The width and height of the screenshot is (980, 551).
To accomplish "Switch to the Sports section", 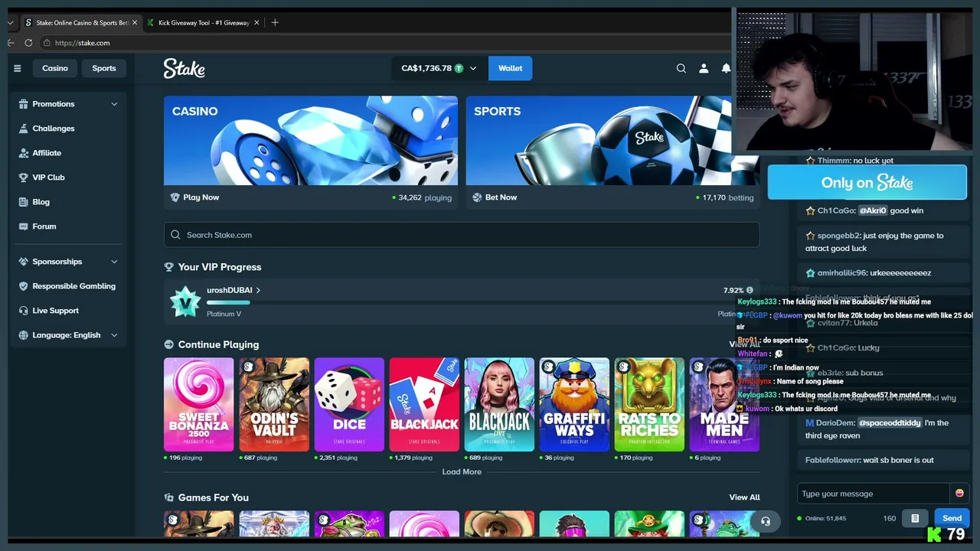I will coord(104,68).
